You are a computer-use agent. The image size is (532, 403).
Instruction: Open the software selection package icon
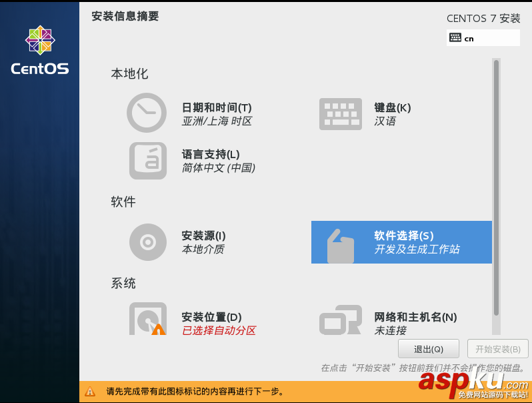[340, 246]
